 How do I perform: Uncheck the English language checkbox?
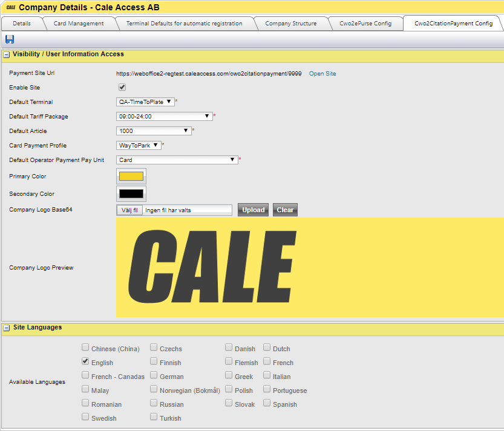pyautogui.click(x=85, y=361)
